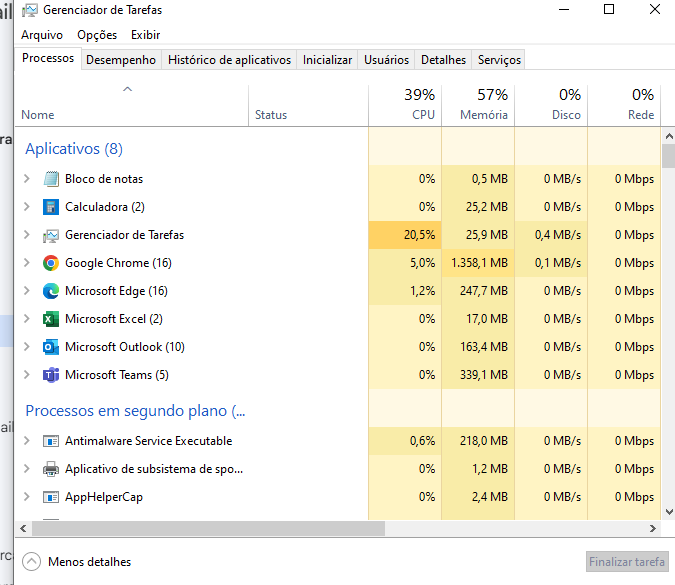The height and width of the screenshot is (585, 675).
Task: Click the Microsoft Edge icon in list
Action: point(51,291)
